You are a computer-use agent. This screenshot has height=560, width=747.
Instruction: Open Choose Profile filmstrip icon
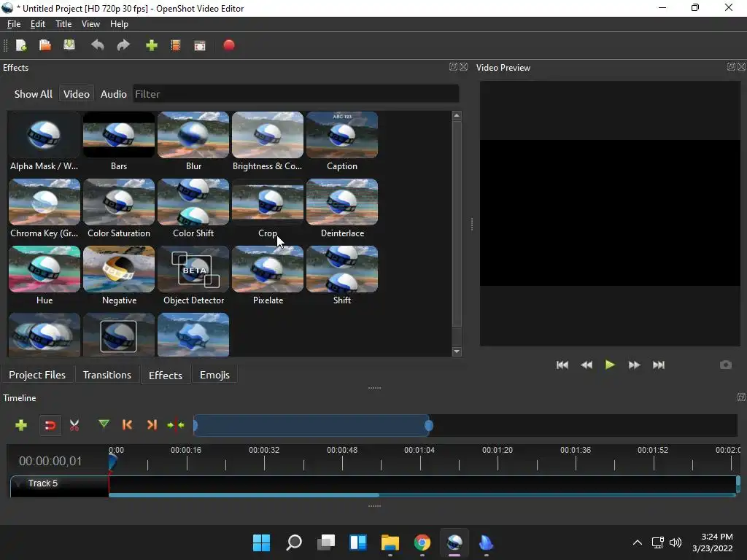pyautogui.click(x=175, y=45)
